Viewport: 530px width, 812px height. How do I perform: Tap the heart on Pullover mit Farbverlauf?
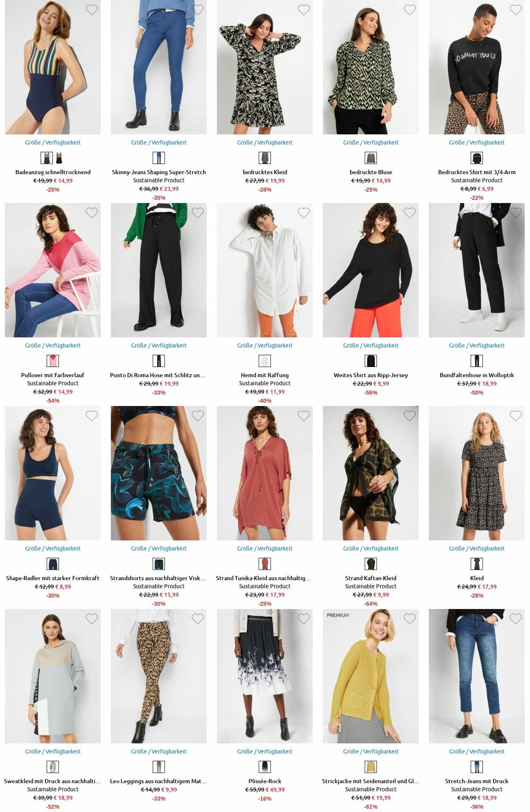(x=92, y=213)
